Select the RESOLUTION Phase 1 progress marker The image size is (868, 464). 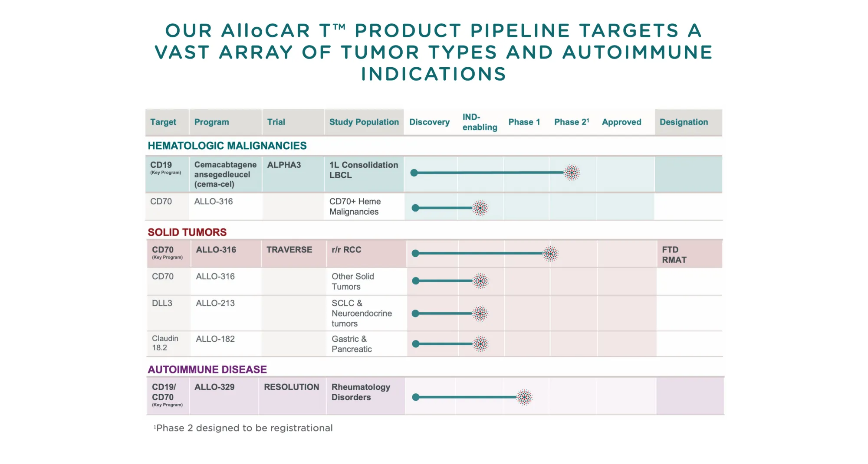tap(524, 397)
